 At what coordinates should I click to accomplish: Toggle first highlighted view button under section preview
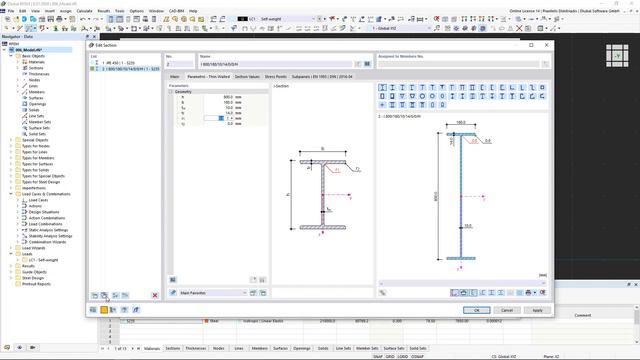(454, 293)
